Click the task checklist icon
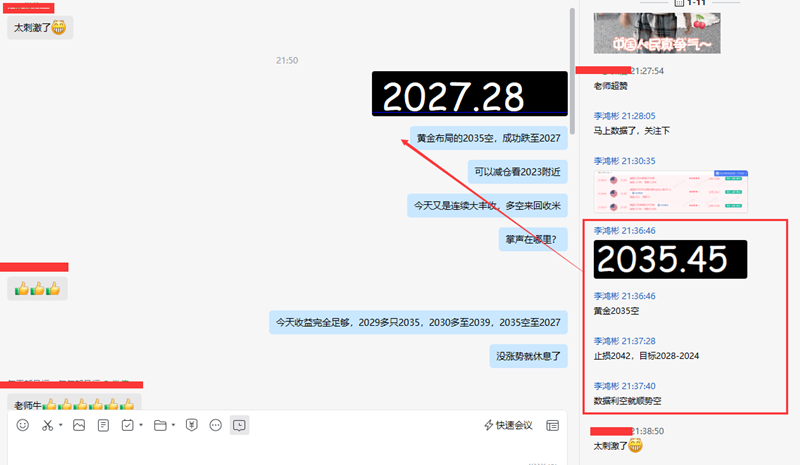This screenshot has width=800, height=465. pos(128,425)
